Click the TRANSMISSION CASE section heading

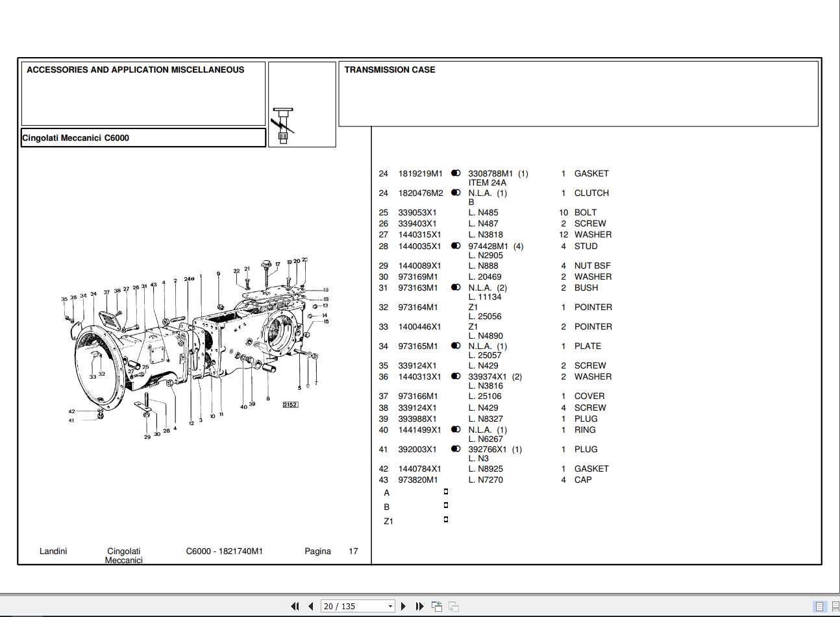[x=390, y=69]
